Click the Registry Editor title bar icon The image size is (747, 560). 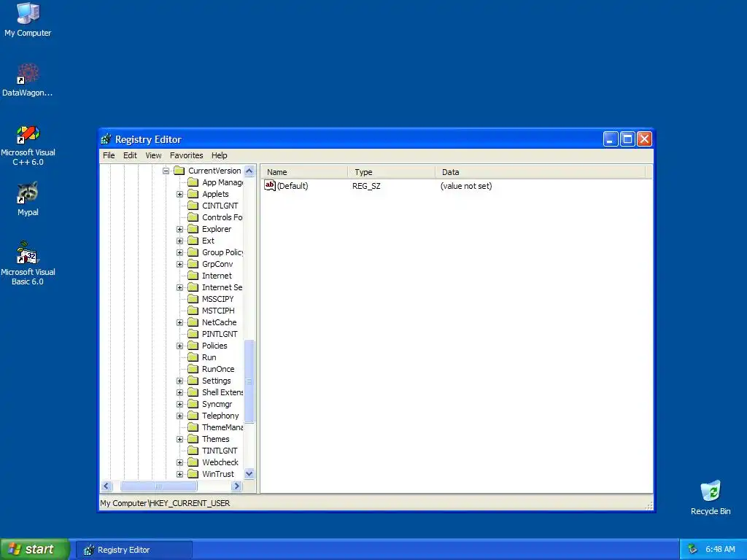[107, 139]
